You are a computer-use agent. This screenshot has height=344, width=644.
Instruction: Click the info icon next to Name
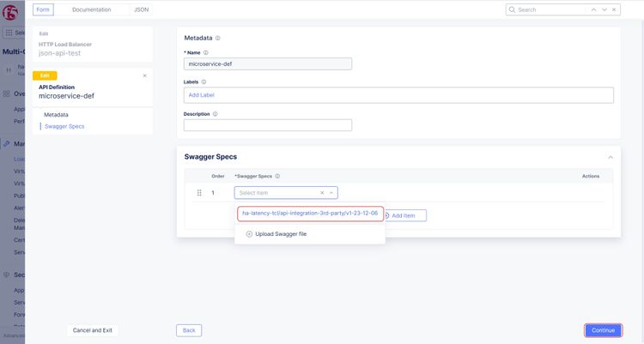[x=206, y=52]
